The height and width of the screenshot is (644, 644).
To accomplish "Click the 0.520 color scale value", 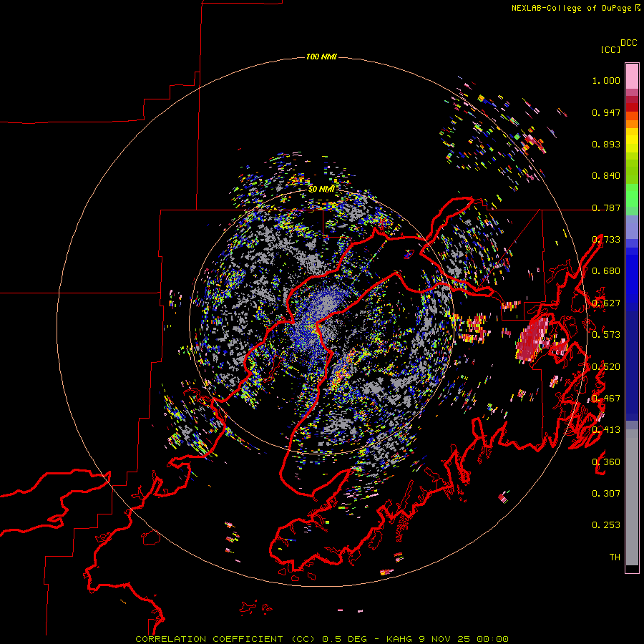I will pos(606,367).
